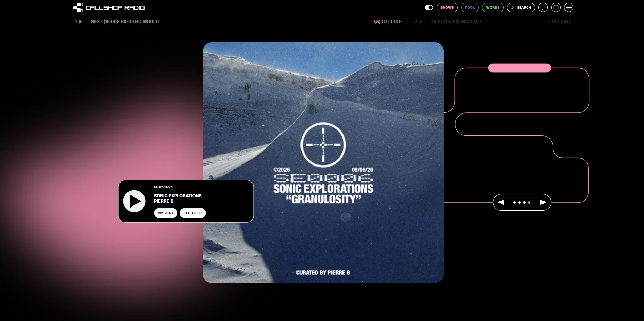This screenshot has width=644, height=321.
Task: Select the second carousel dot
Action: 519,203
